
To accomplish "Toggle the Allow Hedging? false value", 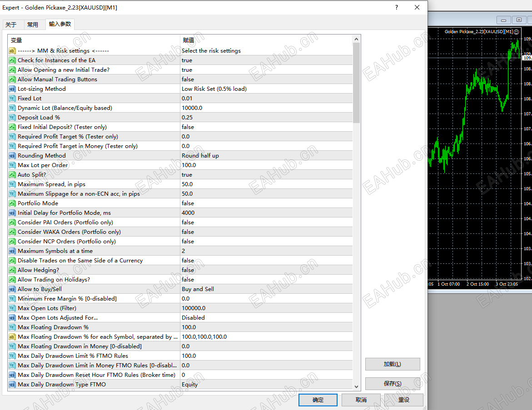I will (266, 270).
